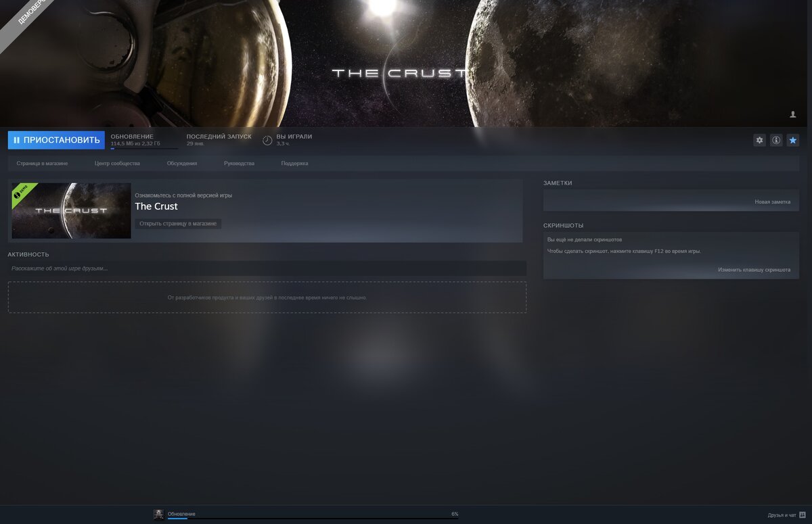This screenshot has width=812, height=524.
Task: Click the Активность section header
Action: [28, 255]
